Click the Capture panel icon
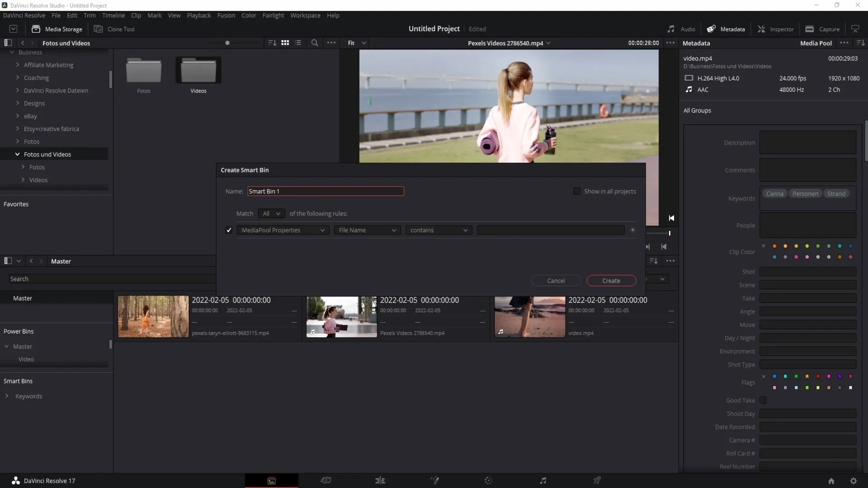 (x=809, y=28)
